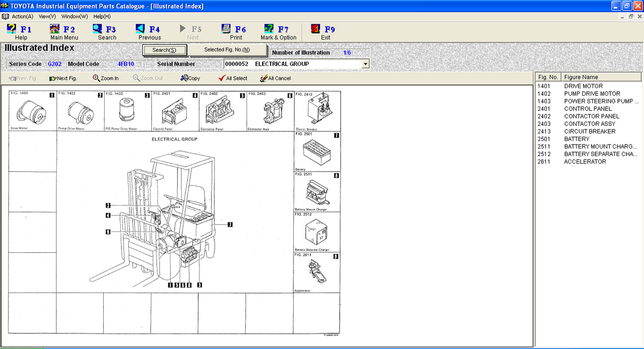Go back with F4 Previous

click(x=149, y=33)
